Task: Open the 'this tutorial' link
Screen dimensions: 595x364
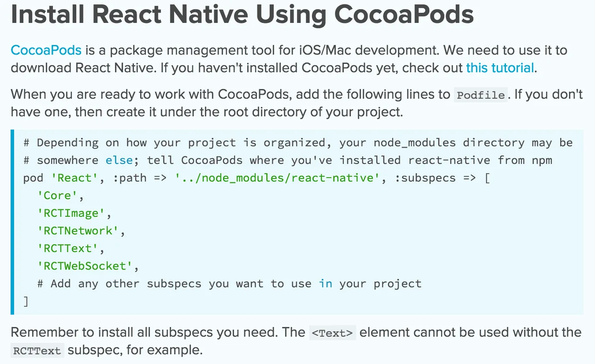Action: click(500, 68)
